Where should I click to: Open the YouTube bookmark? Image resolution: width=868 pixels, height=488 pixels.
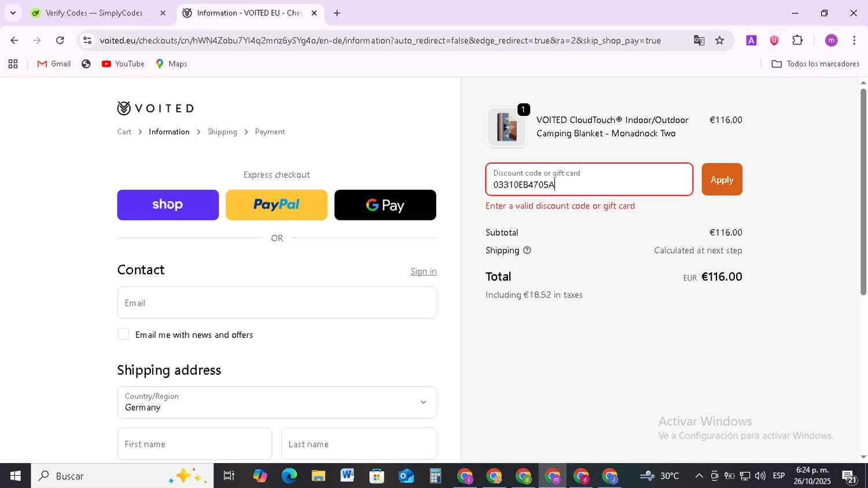pos(123,64)
